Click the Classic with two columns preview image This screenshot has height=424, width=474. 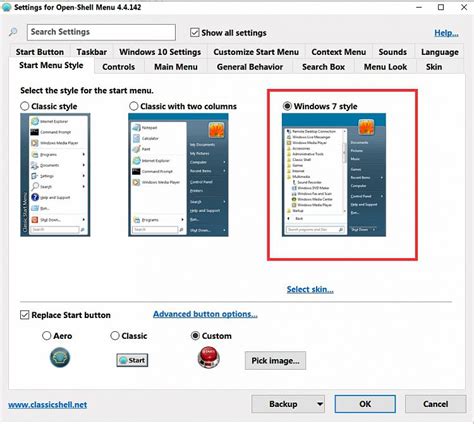tap(178, 175)
